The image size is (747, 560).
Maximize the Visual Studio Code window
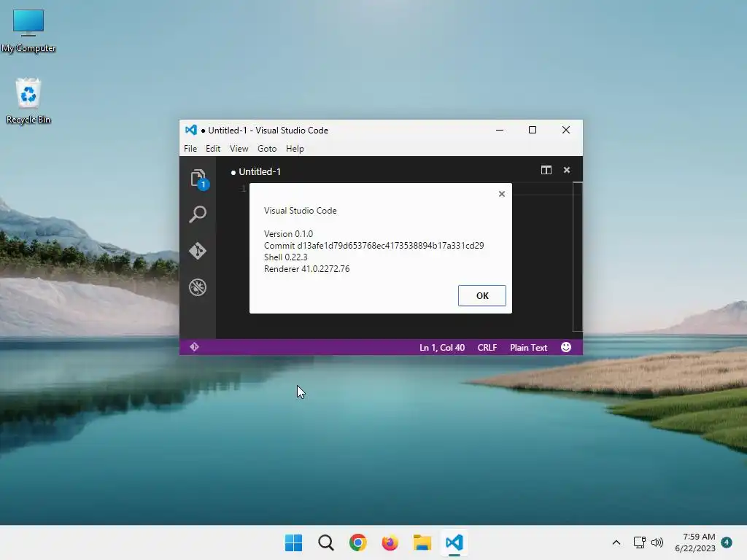pos(533,130)
